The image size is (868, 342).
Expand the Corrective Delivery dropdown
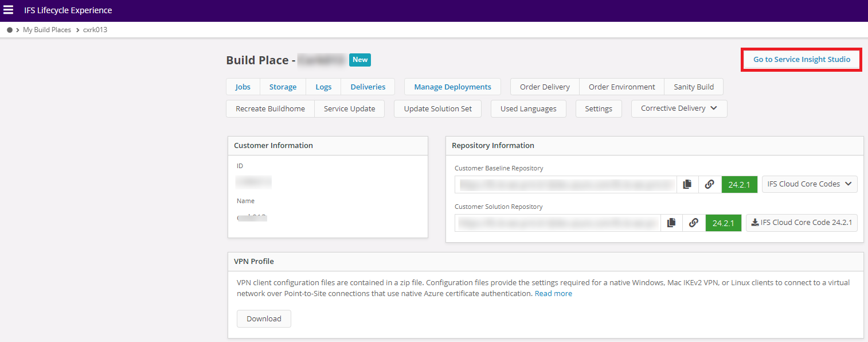tap(679, 108)
